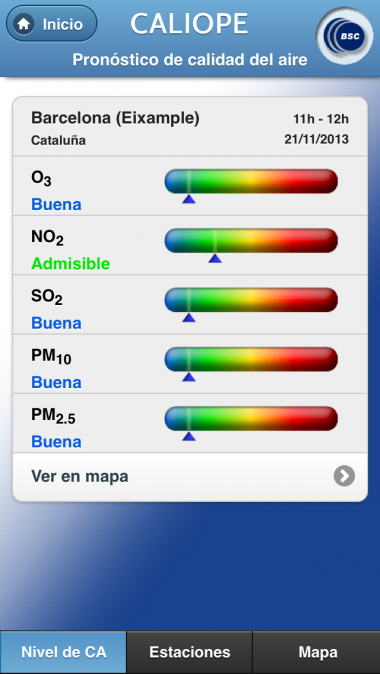Click the O3 air quality color bar
The width and height of the screenshot is (380, 674).
pyautogui.click(x=251, y=181)
